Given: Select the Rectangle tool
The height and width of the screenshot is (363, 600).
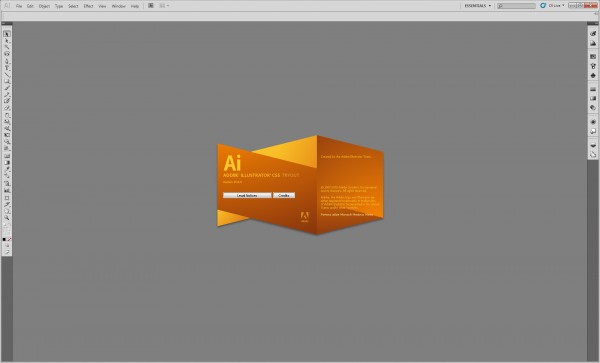Looking at the screenshot, I should coord(7,81).
